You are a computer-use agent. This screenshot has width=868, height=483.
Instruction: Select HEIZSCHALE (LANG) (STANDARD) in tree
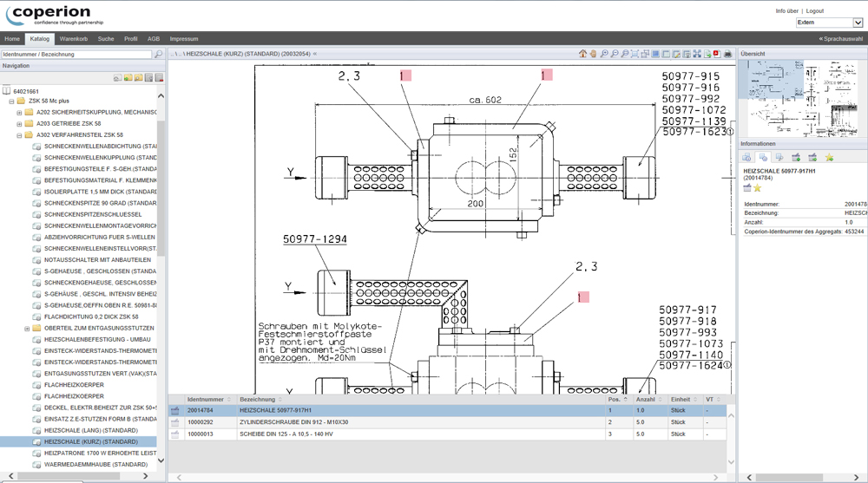point(90,430)
